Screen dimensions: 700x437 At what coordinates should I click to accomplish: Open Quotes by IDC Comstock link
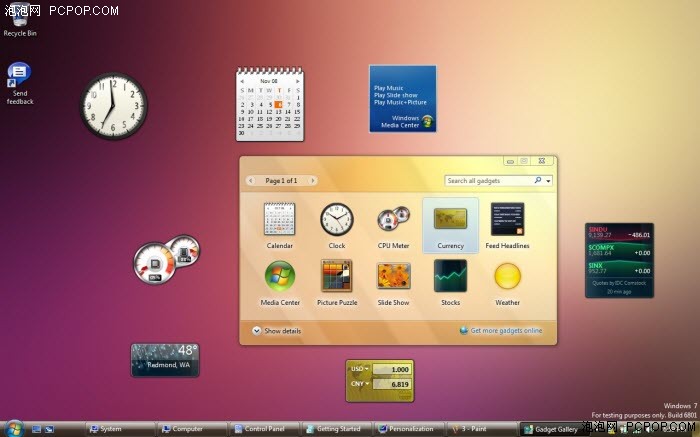tap(619, 283)
